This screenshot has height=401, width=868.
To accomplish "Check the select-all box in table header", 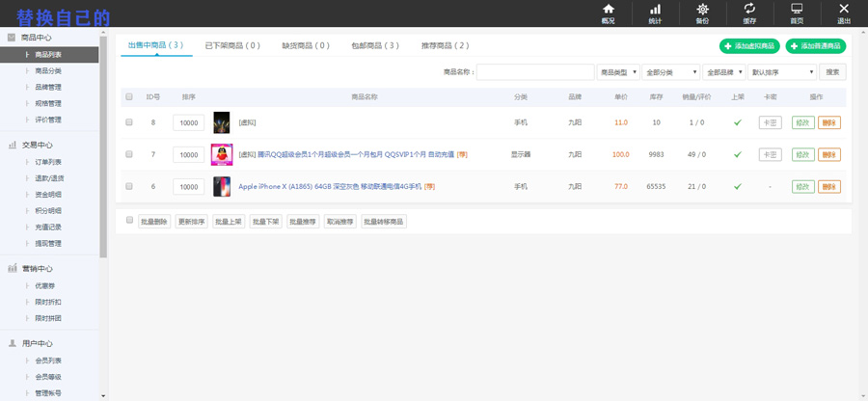I will click(129, 96).
